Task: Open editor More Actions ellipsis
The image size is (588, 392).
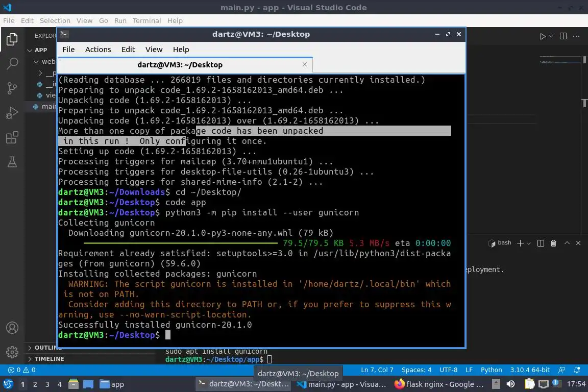Action: click(576, 36)
